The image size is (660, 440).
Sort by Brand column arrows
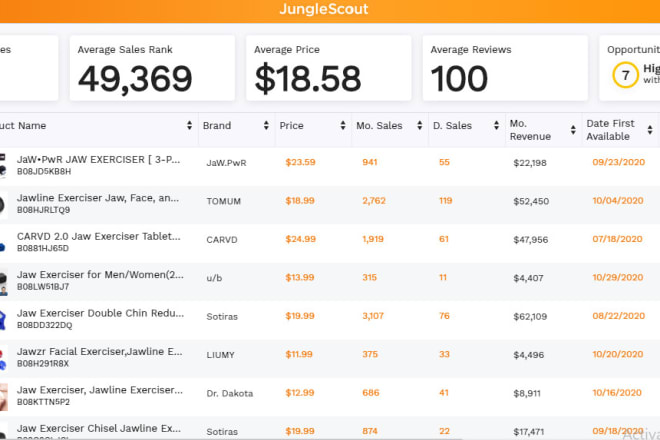pyautogui.click(x=266, y=125)
